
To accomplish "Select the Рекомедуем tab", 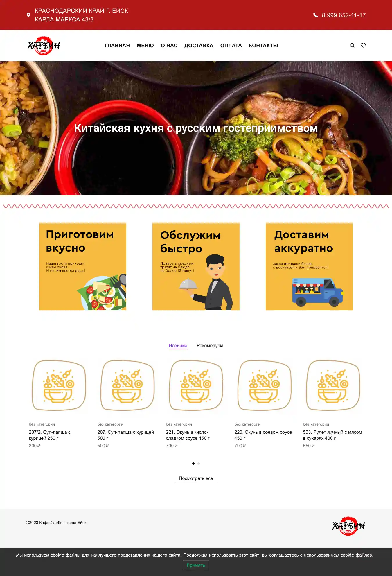I will click(x=210, y=346).
